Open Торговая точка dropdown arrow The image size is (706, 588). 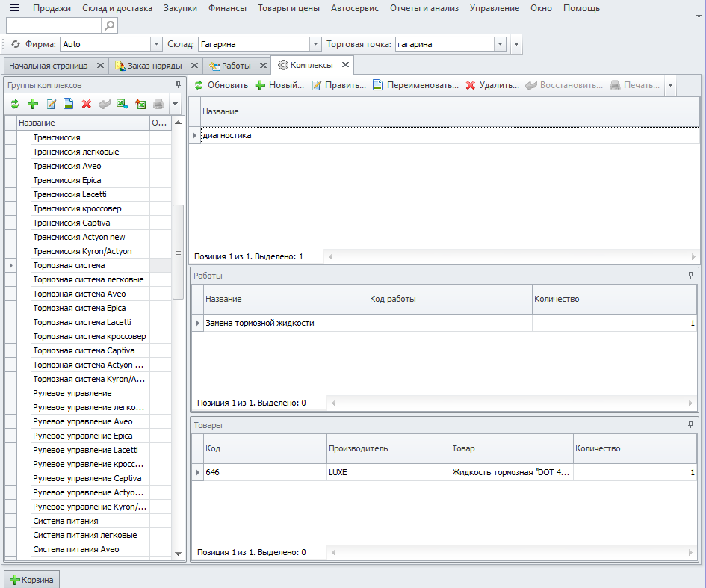pos(501,44)
